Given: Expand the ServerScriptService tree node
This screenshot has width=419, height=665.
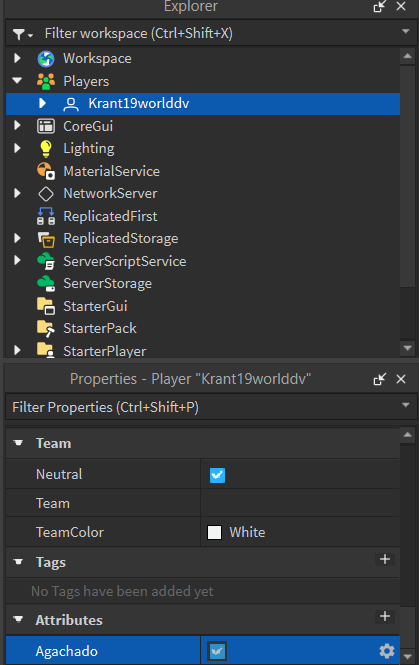Looking at the screenshot, I should pyautogui.click(x=17, y=260).
